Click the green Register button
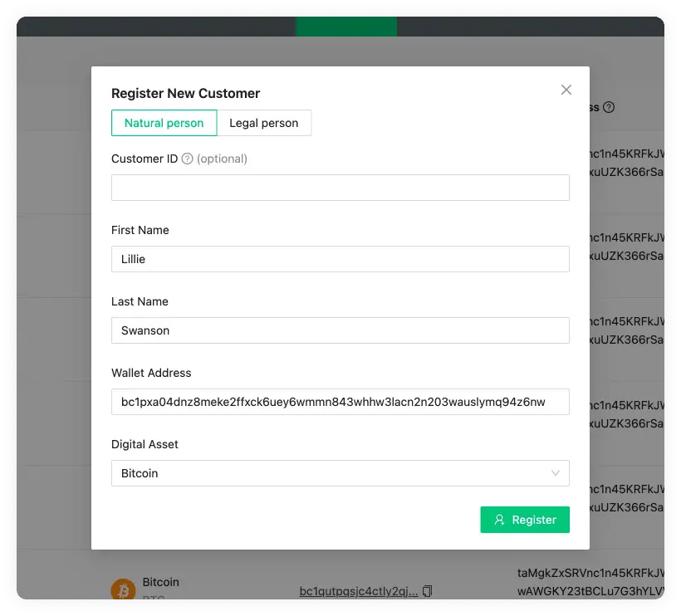 point(525,519)
